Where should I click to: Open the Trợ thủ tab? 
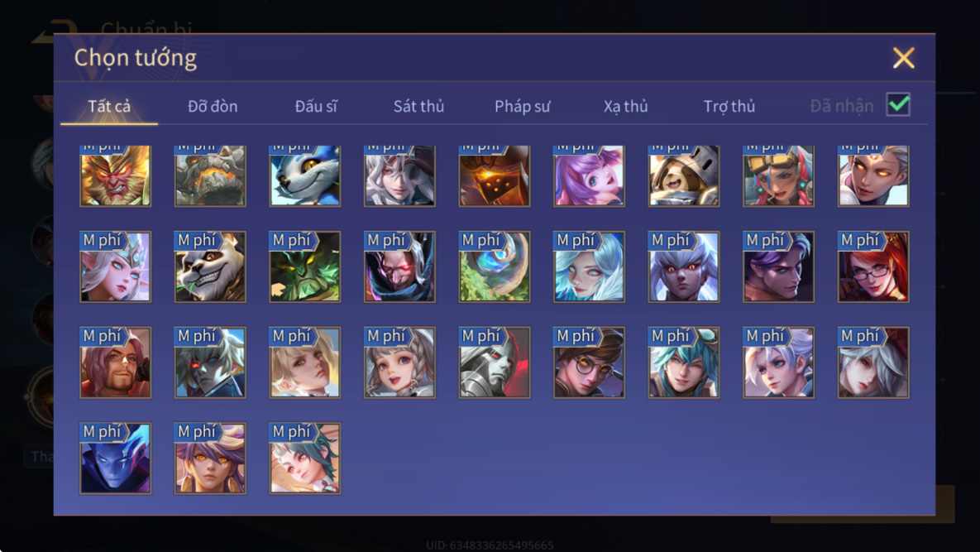tap(729, 106)
